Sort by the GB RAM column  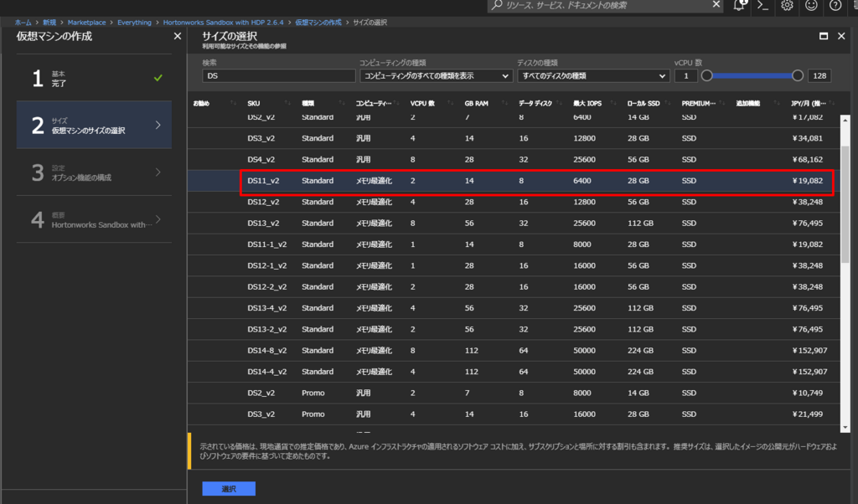click(476, 103)
